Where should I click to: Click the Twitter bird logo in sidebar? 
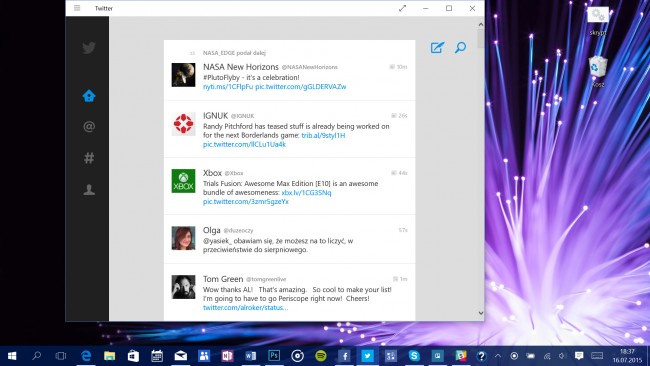(89, 48)
